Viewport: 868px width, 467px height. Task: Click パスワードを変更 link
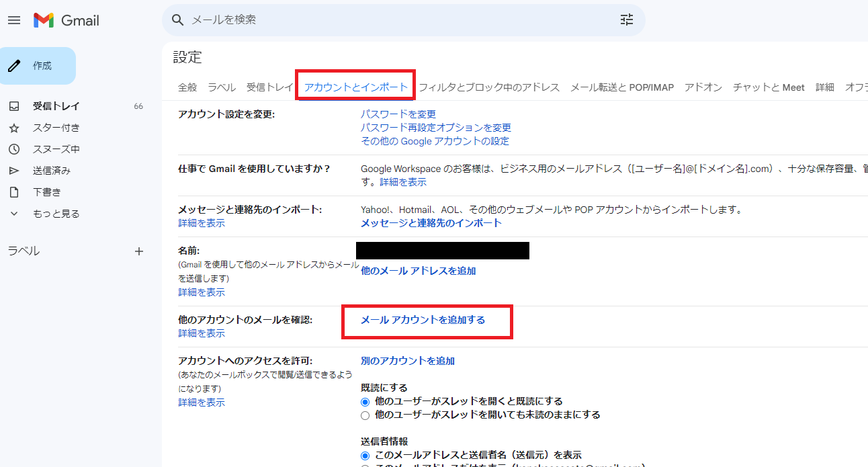[398, 114]
